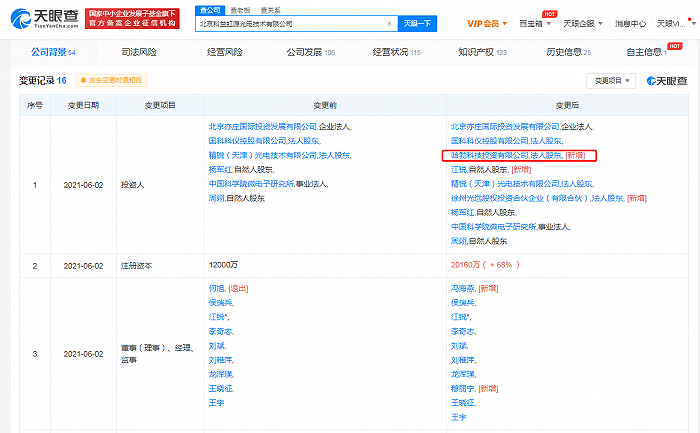Screen dimensions: 700x433
Task: Open 精锐（天津）光电技术有限公司 link in 变更前 column
Action: point(262,155)
